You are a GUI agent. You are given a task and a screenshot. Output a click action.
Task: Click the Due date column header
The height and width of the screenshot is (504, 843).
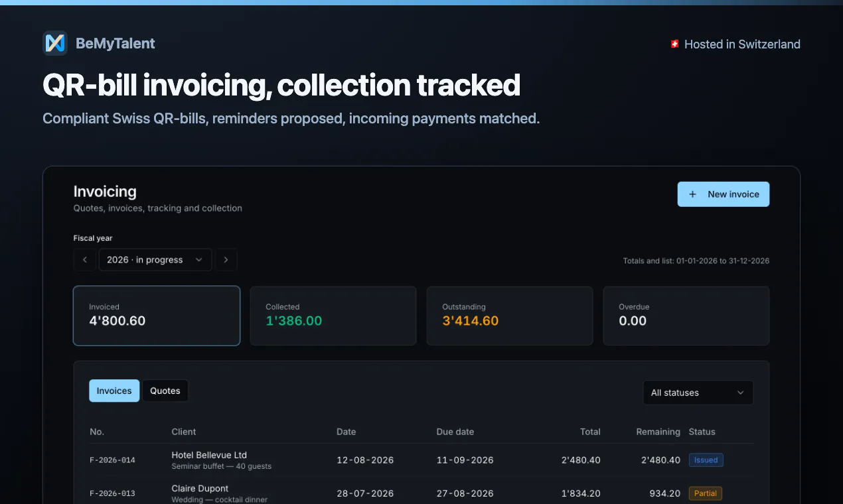tap(455, 432)
